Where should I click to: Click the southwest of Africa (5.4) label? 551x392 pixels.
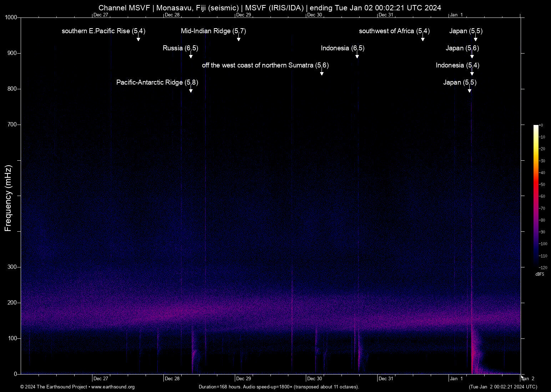pyautogui.click(x=394, y=31)
